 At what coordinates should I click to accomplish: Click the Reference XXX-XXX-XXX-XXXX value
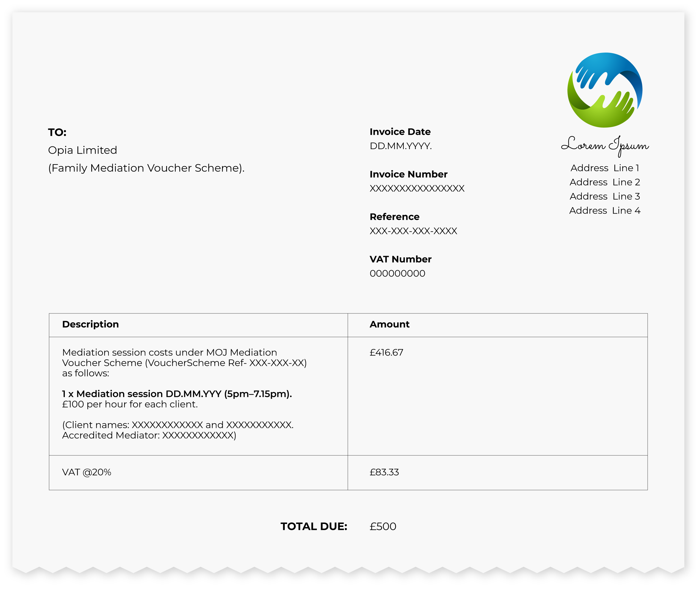(x=413, y=231)
